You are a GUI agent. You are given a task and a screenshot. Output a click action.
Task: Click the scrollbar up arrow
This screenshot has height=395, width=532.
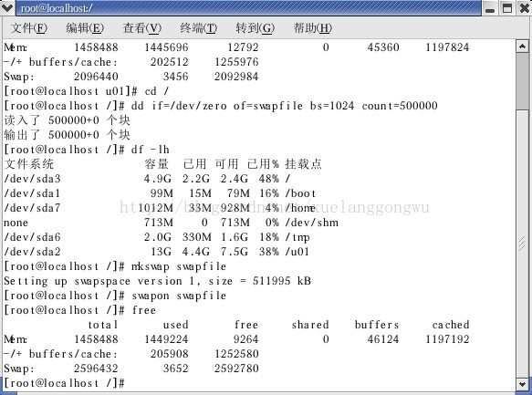(522, 47)
